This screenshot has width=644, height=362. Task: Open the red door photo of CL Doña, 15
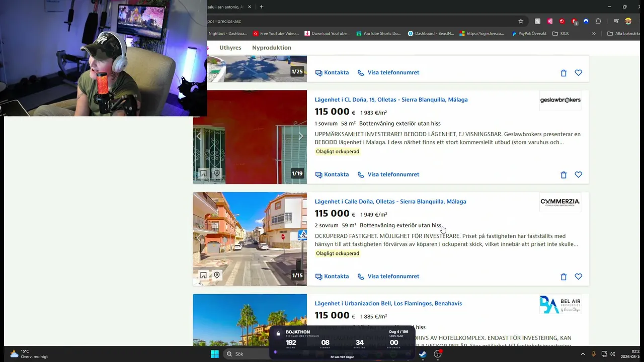pos(250,137)
